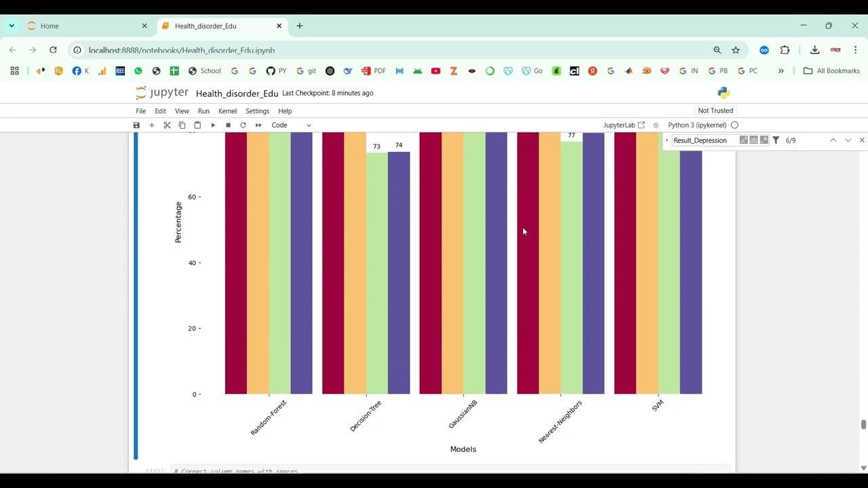This screenshot has width=868, height=488.
Task: Open the Settings menu
Action: point(257,111)
